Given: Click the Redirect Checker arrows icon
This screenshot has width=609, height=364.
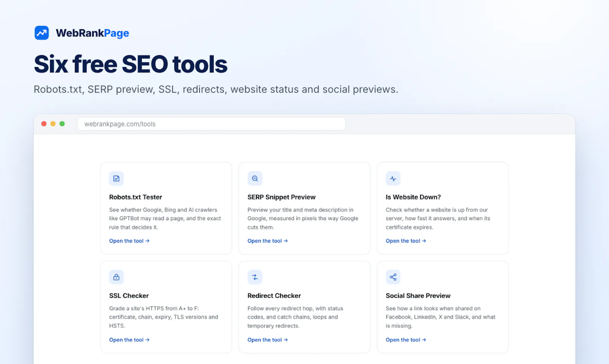Looking at the screenshot, I should [255, 277].
